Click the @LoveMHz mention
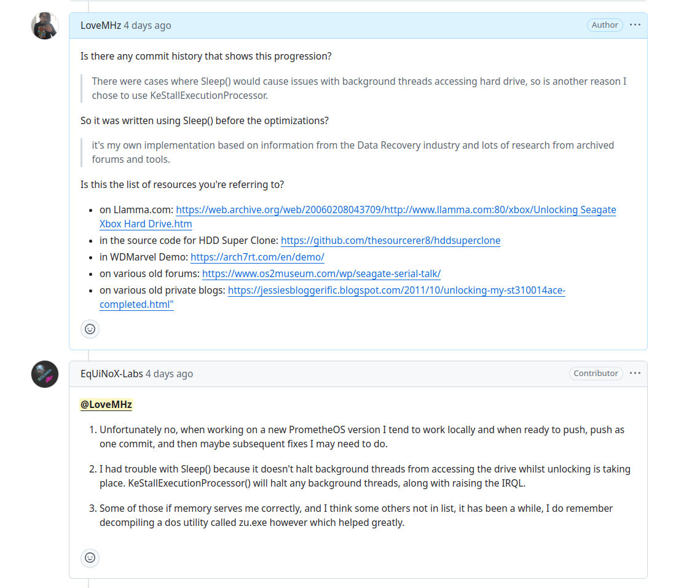Screen dimensions: 700x588 click(x=106, y=404)
